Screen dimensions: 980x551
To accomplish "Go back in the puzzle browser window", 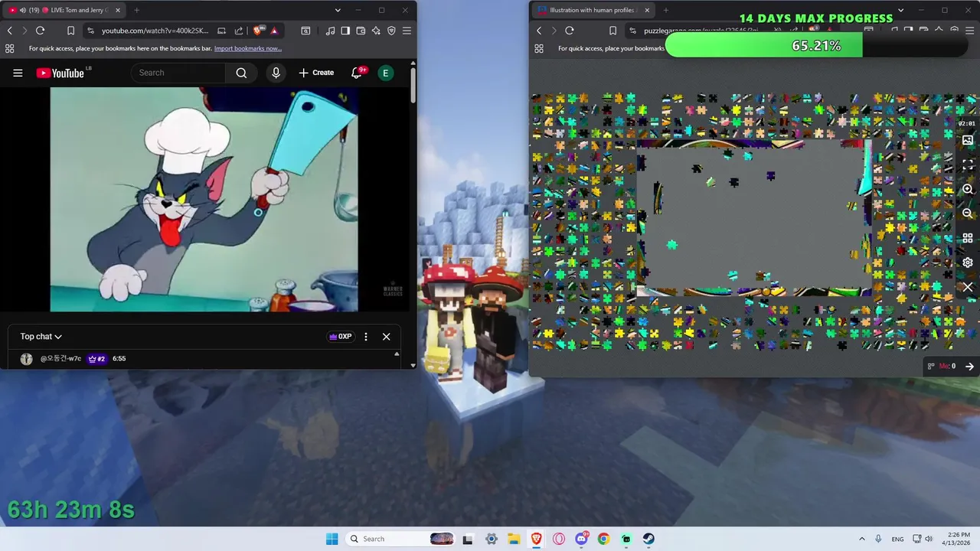I will point(539,31).
